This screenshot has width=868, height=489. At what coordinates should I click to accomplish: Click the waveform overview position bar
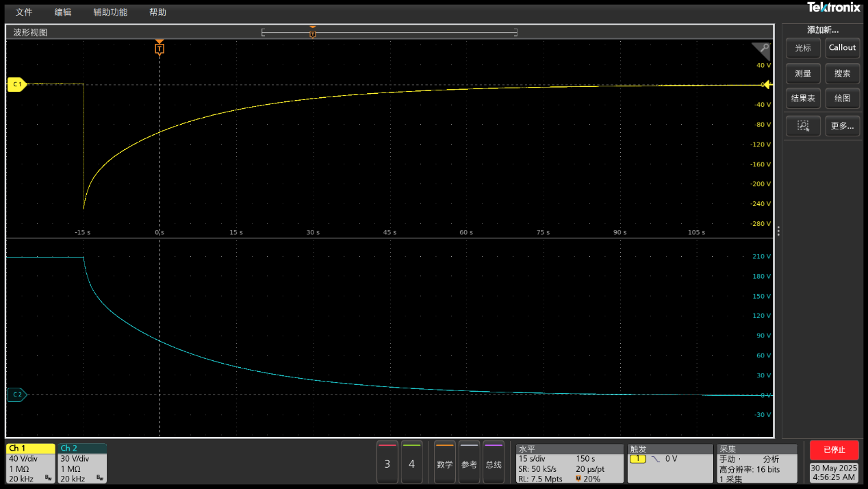[389, 32]
